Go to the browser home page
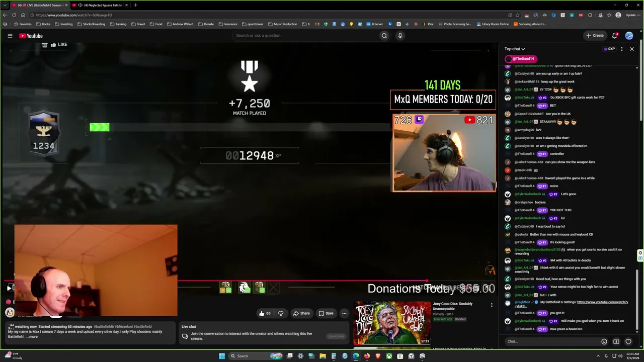Viewport: 644px width, 362px height. point(22,15)
